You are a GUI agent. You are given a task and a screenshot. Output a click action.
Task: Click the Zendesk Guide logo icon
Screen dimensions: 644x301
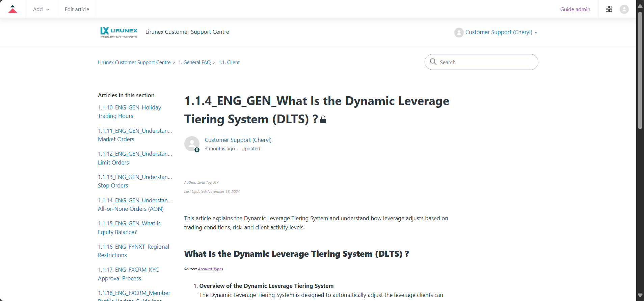[12, 9]
